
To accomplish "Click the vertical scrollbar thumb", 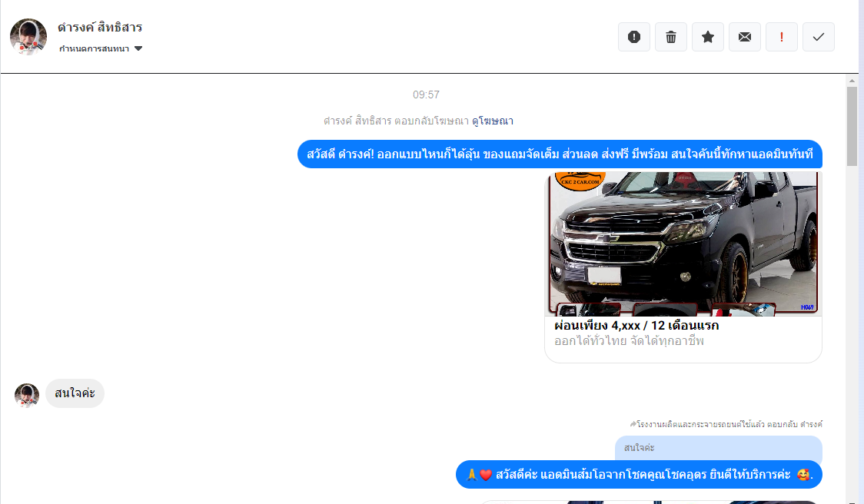I will pos(852,126).
